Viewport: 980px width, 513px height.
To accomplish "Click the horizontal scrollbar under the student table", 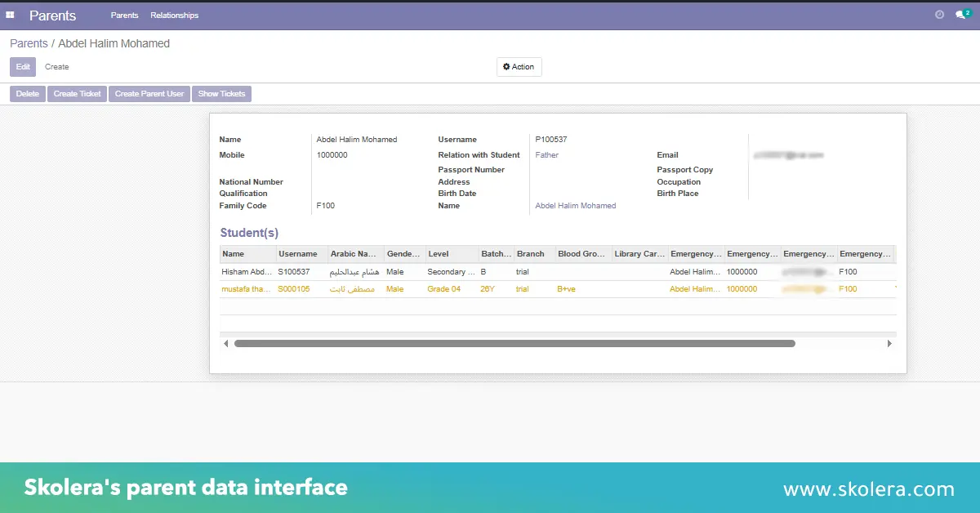I will [514, 343].
